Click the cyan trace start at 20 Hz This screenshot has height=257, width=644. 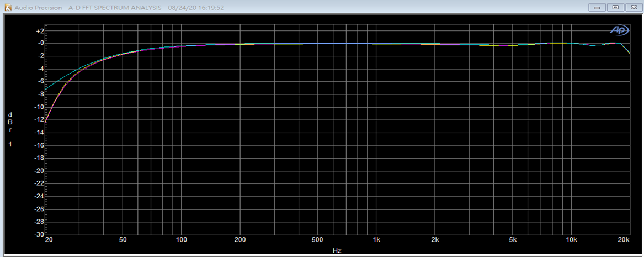(x=46, y=90)
